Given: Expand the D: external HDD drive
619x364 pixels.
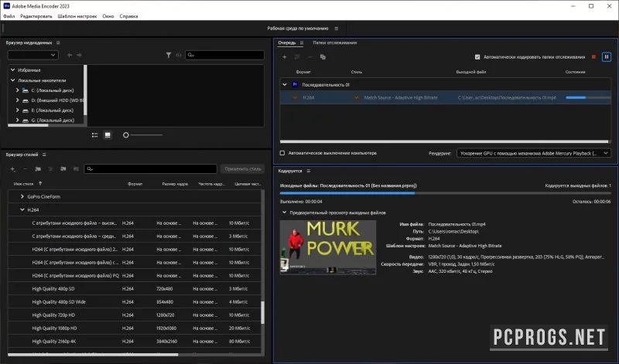Looking at the screenshot, I should click(x=17, y=100).
